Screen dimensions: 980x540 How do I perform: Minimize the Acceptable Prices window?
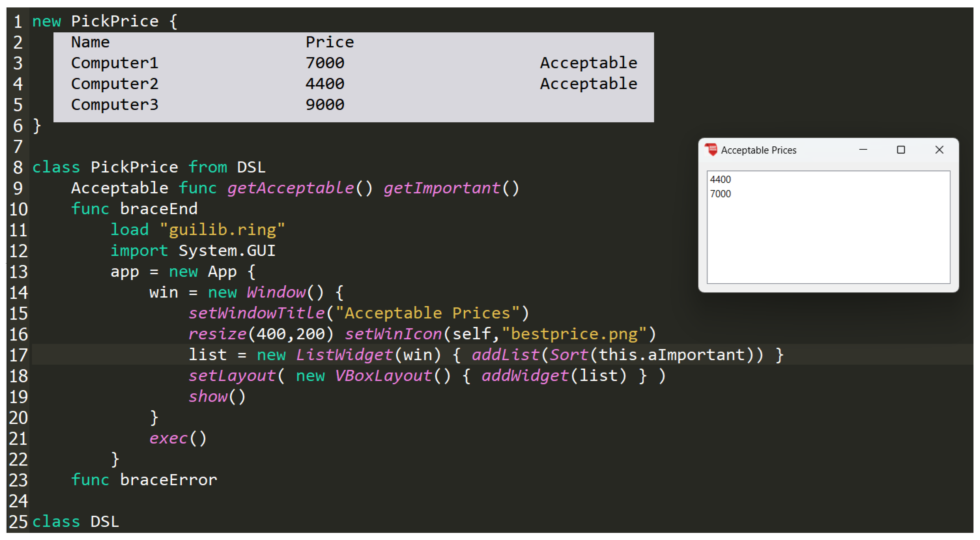pyautogui.click(x=863, y=150)
